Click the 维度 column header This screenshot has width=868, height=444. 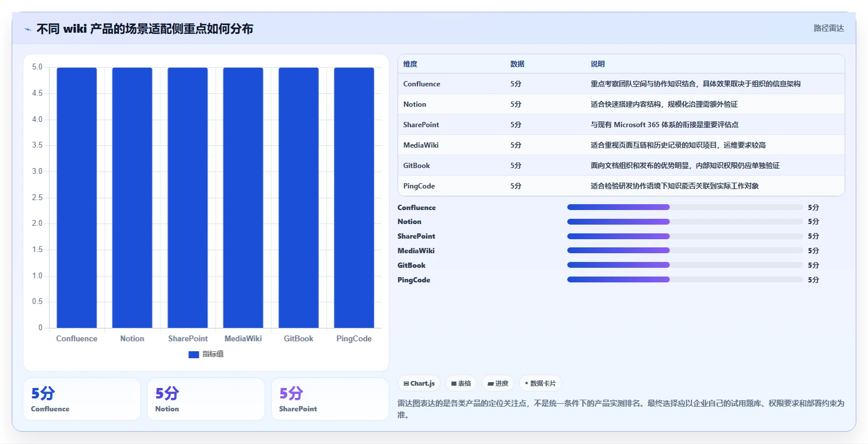(x=410, y=64)
